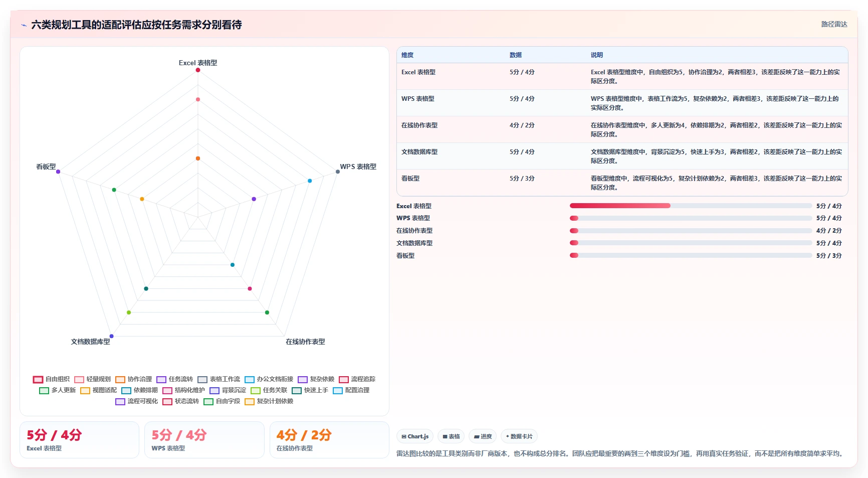Viewport: 868px width, 478px height.
Task: Click the WPS 表格型 progress bar
Action: [x=691, y=218]
